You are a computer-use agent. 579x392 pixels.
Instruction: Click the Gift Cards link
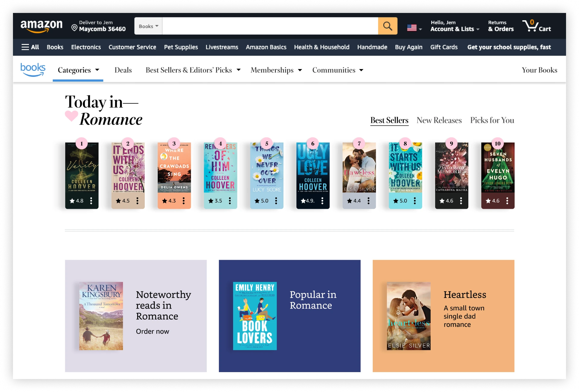[444, 47]
